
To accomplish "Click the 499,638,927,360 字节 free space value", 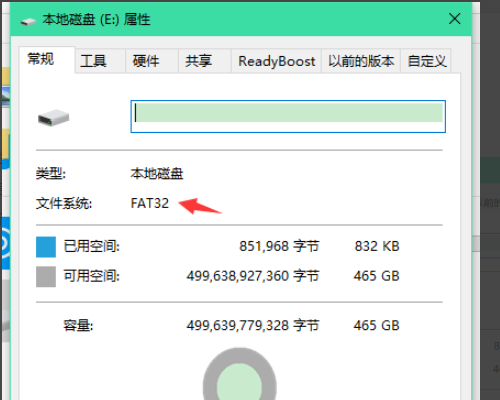I will [x=253, y=276].
